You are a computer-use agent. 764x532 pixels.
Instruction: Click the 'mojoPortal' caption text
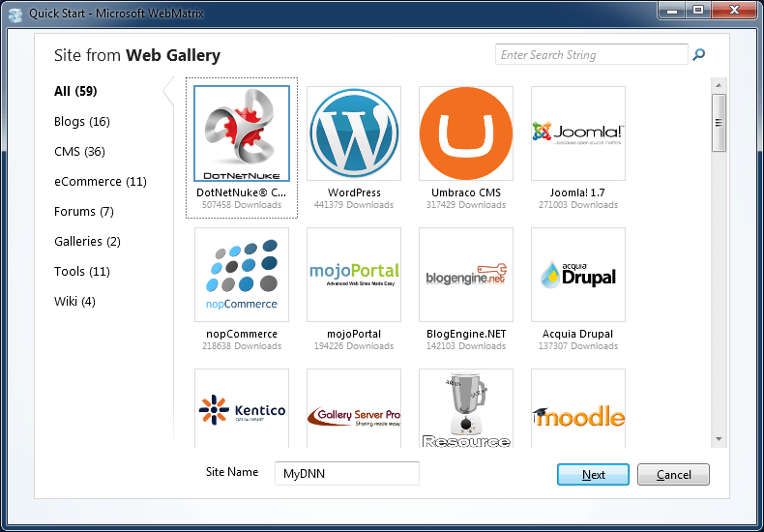click(x=354, y=334)
